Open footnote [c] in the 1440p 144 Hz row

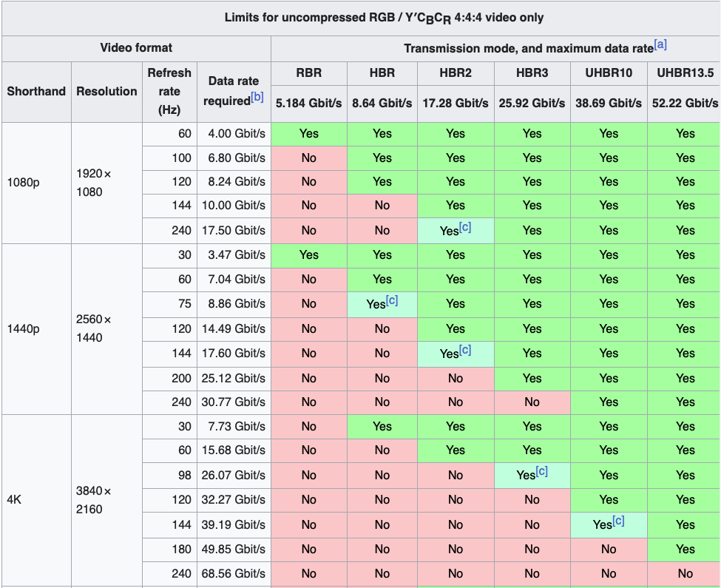point(465,351)
